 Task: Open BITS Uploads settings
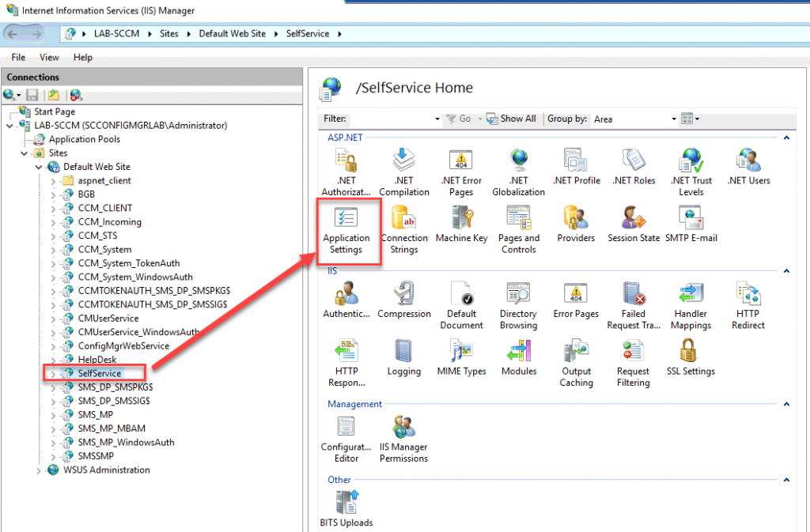click(x=346, y=506)
